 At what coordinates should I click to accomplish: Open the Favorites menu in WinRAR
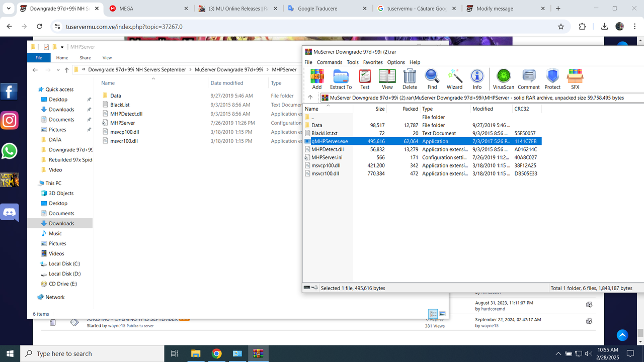(x=373, y=62)
